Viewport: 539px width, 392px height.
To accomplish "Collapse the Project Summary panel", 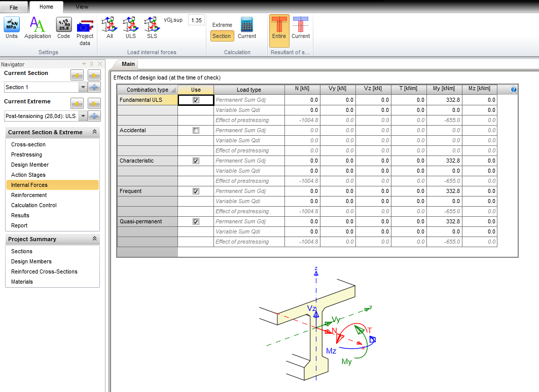I will click(x=94, y=239).
